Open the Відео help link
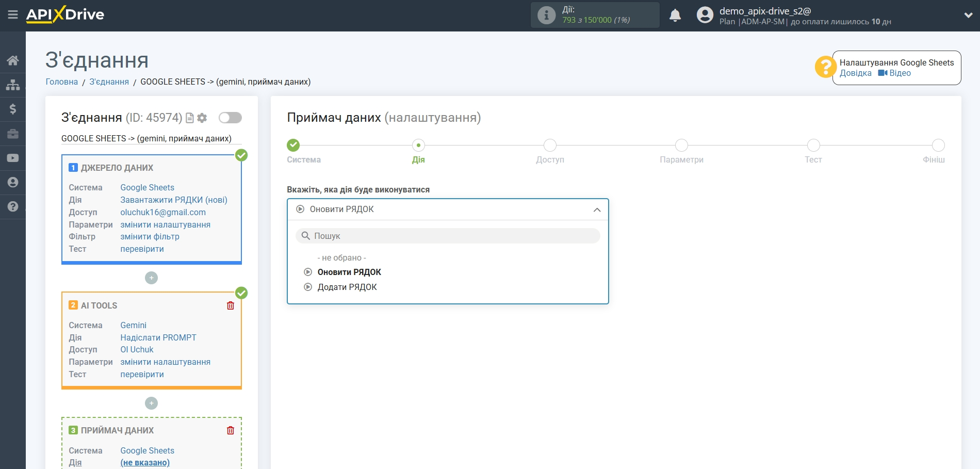Viewport: 980px width, 469px height. point(895,73)
